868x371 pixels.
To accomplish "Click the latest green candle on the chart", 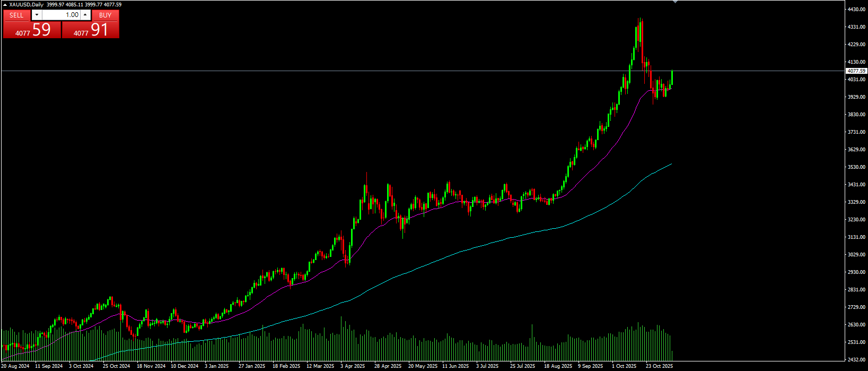I will tap(672, 78).
